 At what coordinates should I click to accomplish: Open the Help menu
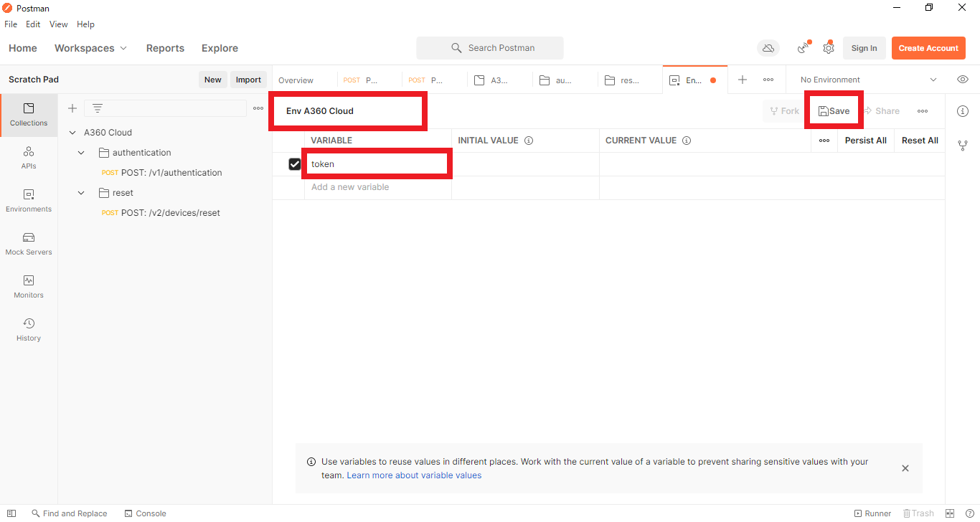(85, 24)
